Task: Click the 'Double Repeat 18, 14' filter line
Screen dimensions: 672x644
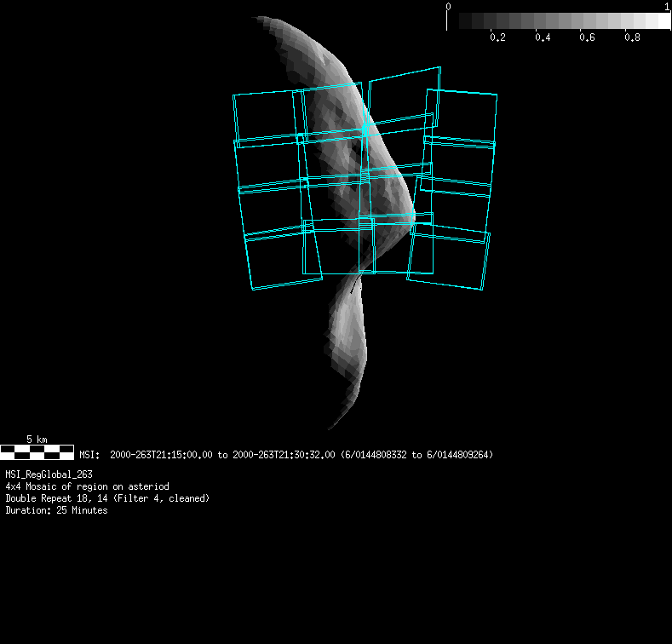Action: point(107,498)
